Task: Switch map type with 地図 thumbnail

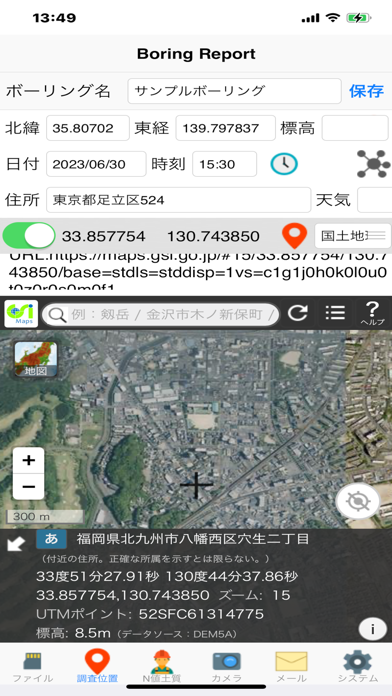Action: [36, 359]
